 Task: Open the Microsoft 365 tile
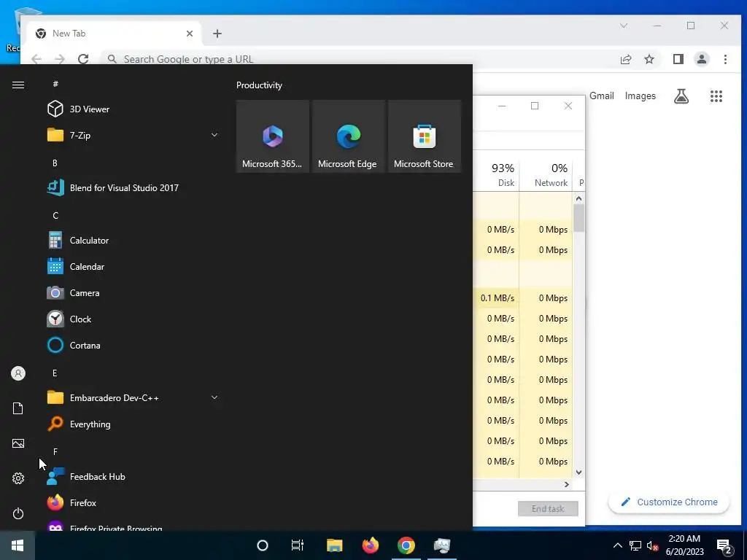[273, 136]
